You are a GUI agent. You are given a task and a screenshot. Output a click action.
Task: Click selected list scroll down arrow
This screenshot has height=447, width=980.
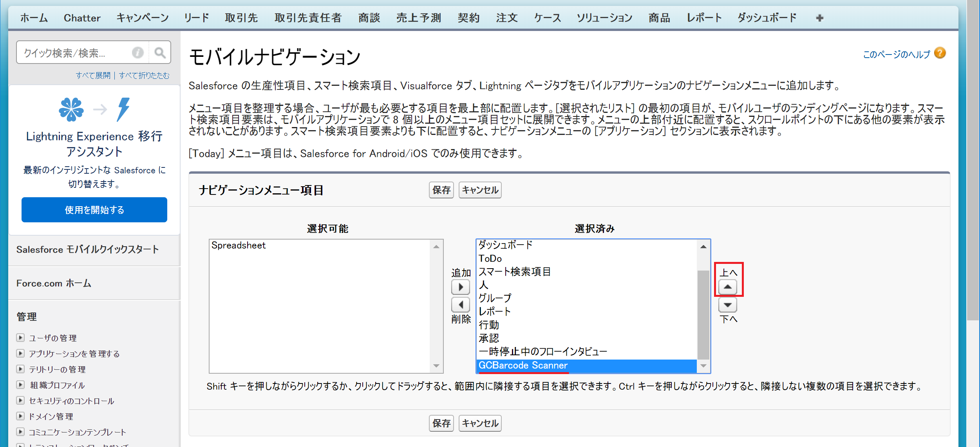click(x=703, y=366)
